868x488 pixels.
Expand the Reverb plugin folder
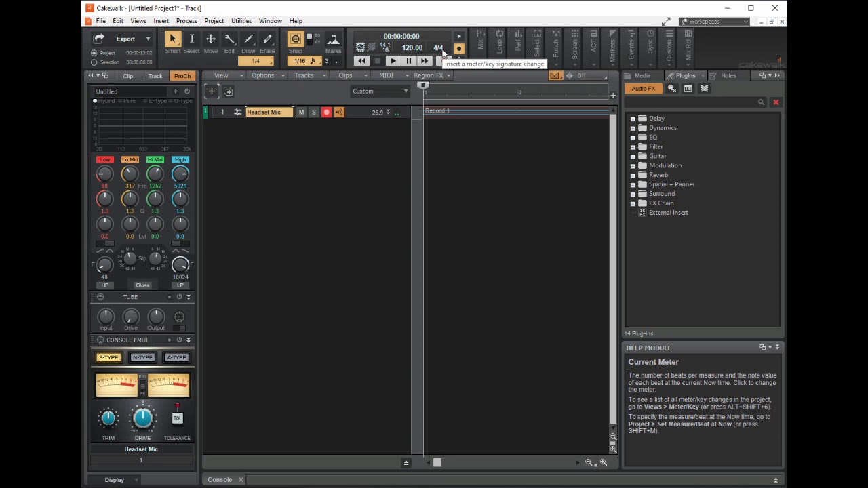[633, 175]
